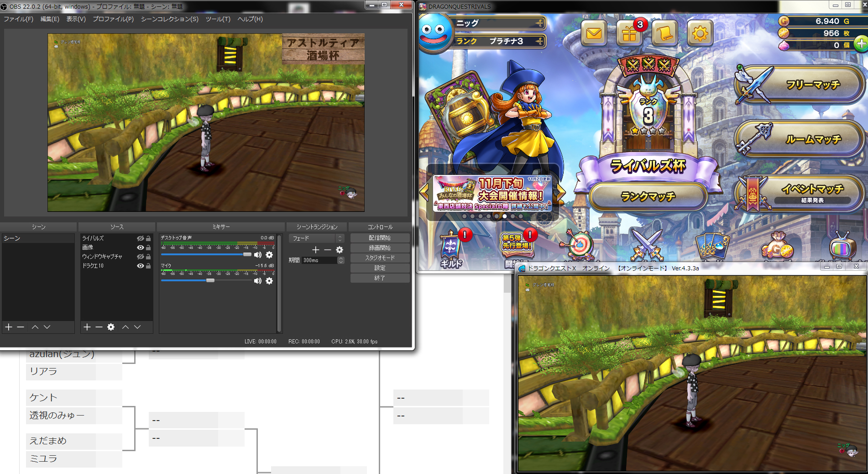Hide the ドラクエ10 source via eye icon
The height and width of the screenshot is (474, 868).
tap(141, 266)
